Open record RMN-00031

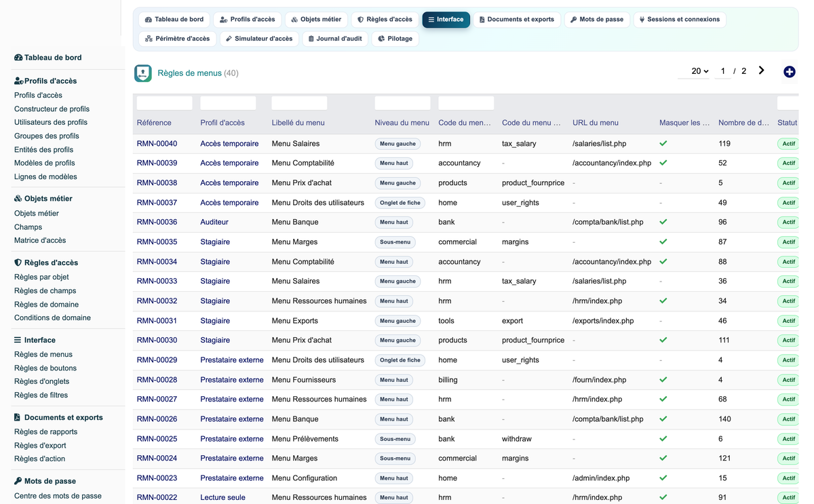[x=157, y=321]
